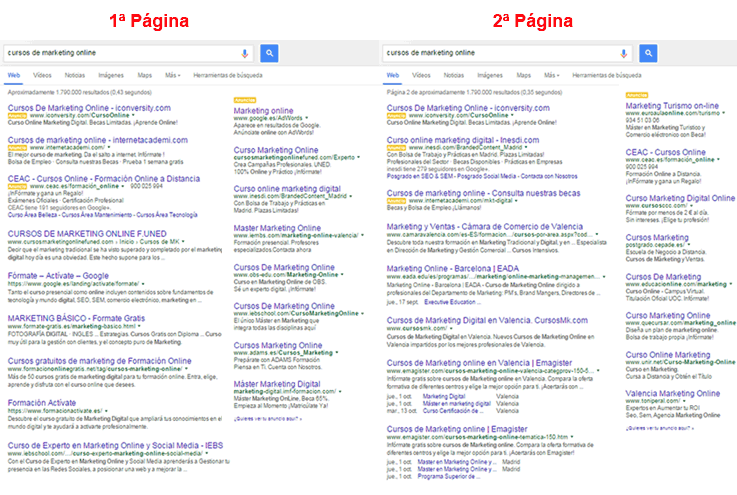The image size is (737, 495).
Task: Click the microphone icon in first page search box
Action: point(244,54)
